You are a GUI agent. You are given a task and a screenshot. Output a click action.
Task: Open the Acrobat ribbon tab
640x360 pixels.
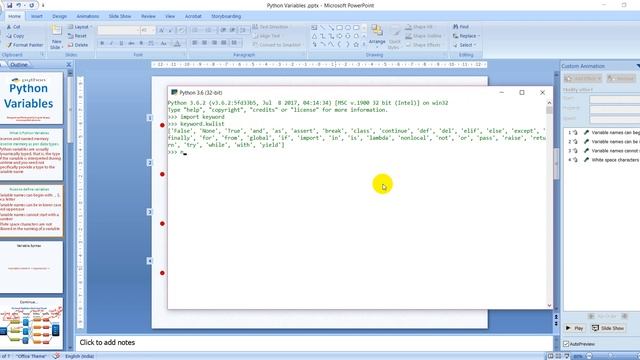(193, 16)
